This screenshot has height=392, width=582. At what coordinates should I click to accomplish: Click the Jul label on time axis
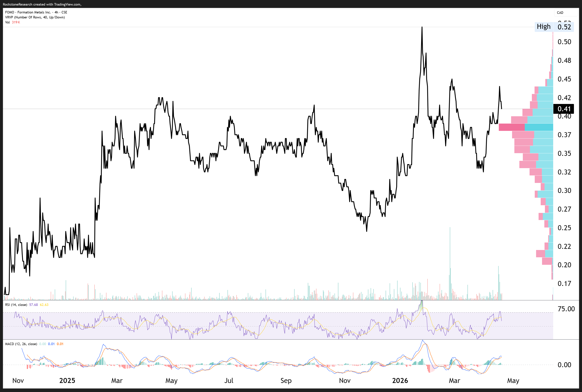[228, 380]
